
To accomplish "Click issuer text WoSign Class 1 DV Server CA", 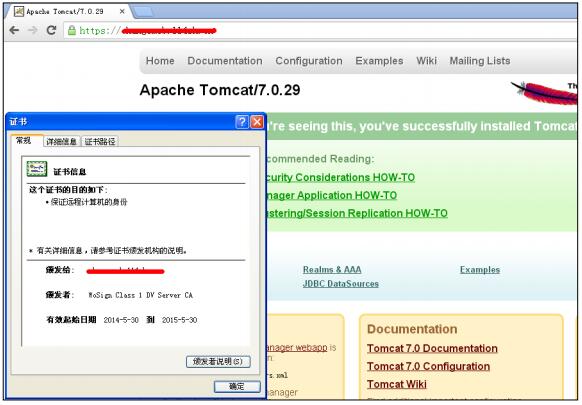I will (140, 295).
